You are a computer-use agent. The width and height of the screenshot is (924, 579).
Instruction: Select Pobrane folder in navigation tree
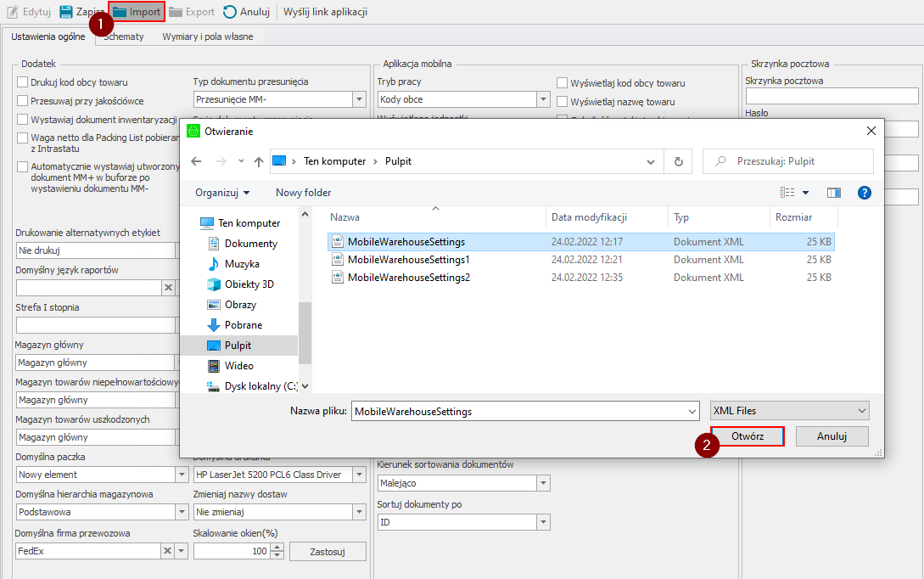coord(243,325)
